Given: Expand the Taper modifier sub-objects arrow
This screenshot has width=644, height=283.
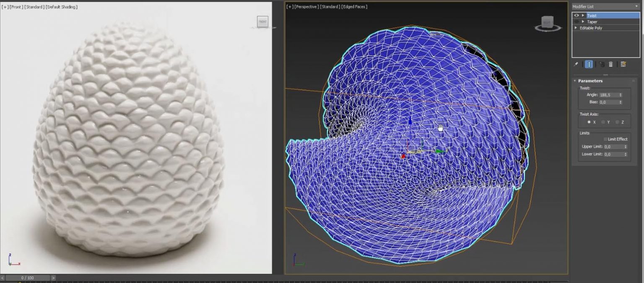Looking at the screenshot, I should 583,21.
